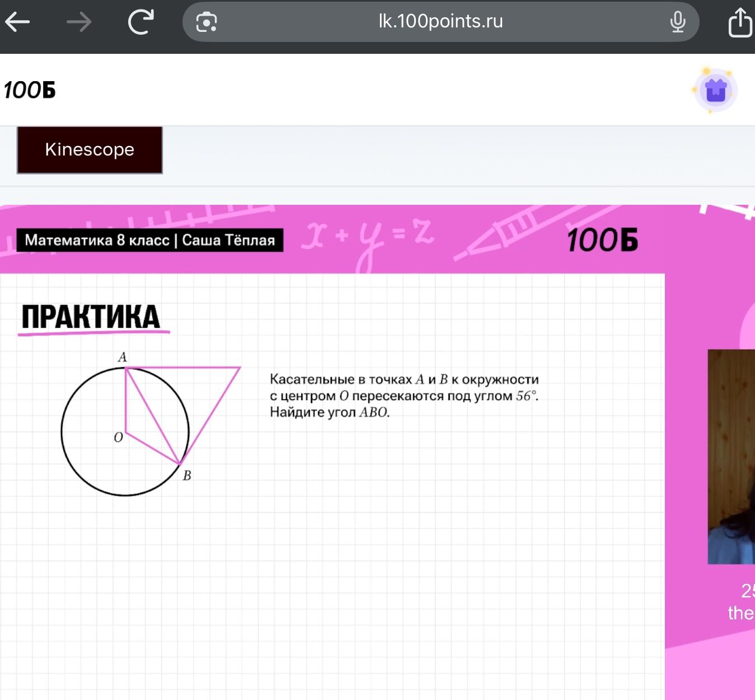Click the problem text about Касательные
755x700 pixels.
(404, 396)
